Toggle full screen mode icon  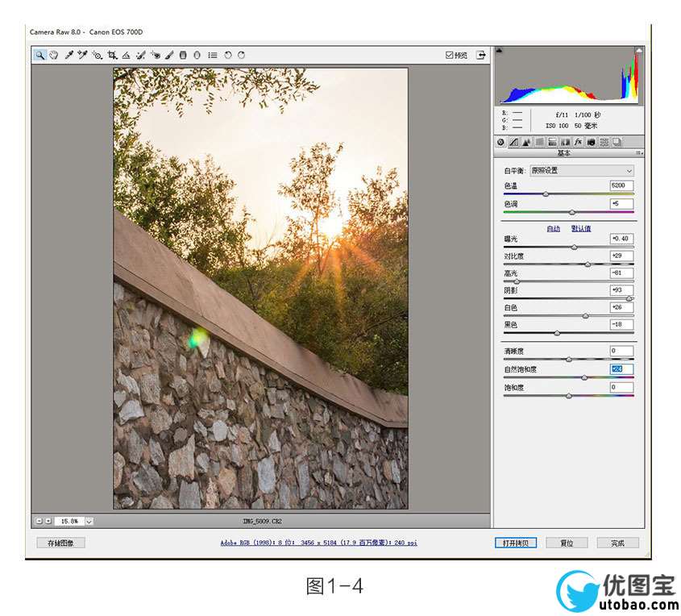[480, 56]
